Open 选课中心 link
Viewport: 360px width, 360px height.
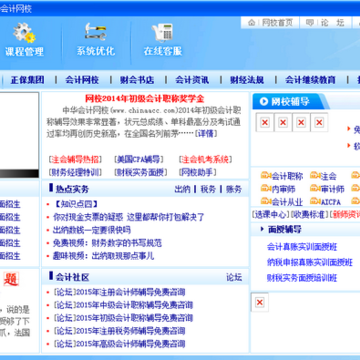(x=270, y=215)
